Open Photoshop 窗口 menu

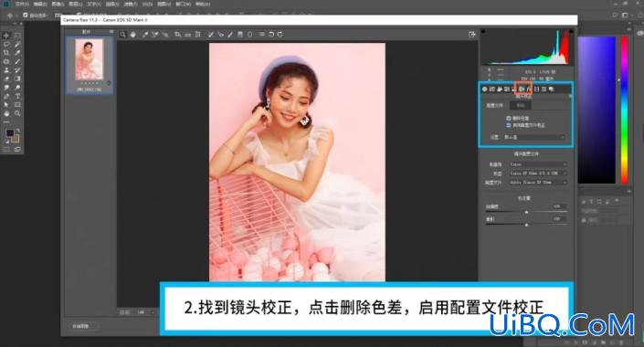183,4
